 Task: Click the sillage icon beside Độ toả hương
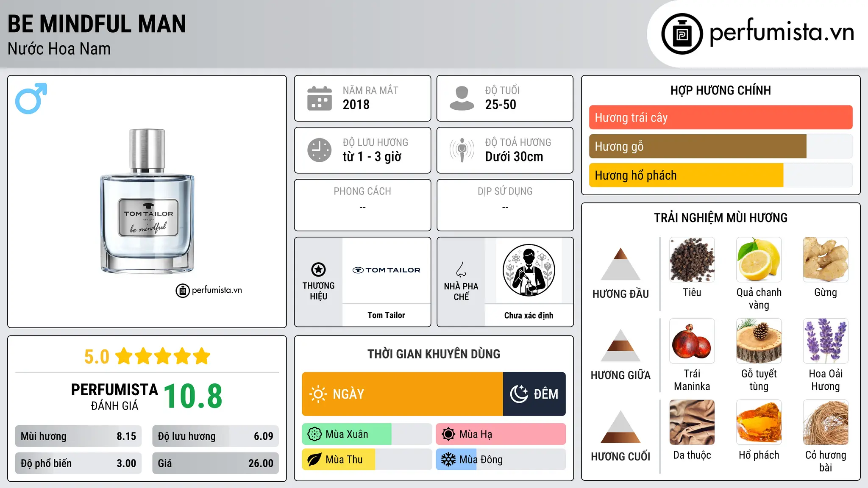[x=462, y=150]
